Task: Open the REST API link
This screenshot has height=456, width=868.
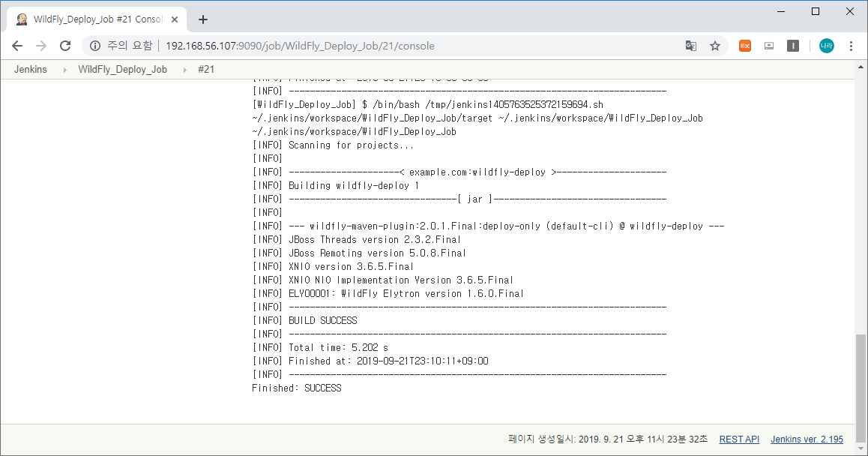Action: coord(739,439)
